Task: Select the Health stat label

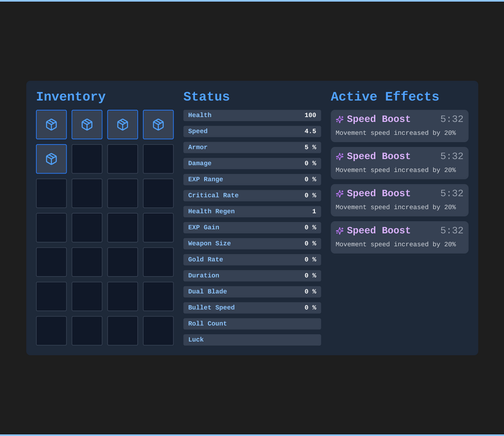Action: pos(199,115)
